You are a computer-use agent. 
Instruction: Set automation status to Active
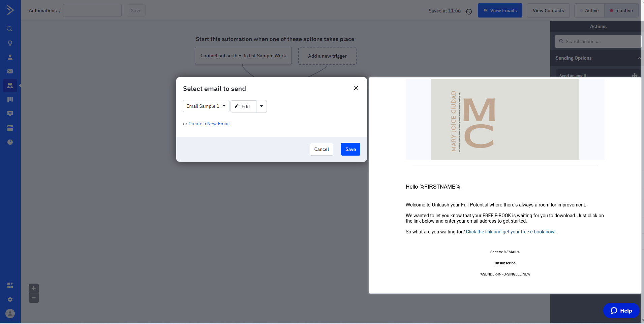point(589,10)
